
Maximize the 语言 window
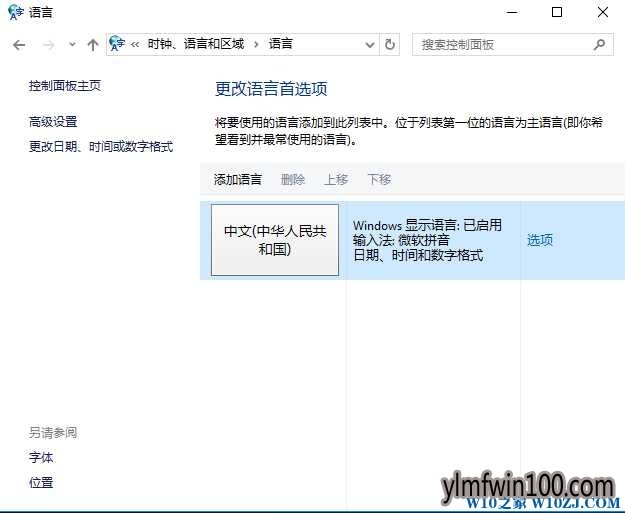557,12
